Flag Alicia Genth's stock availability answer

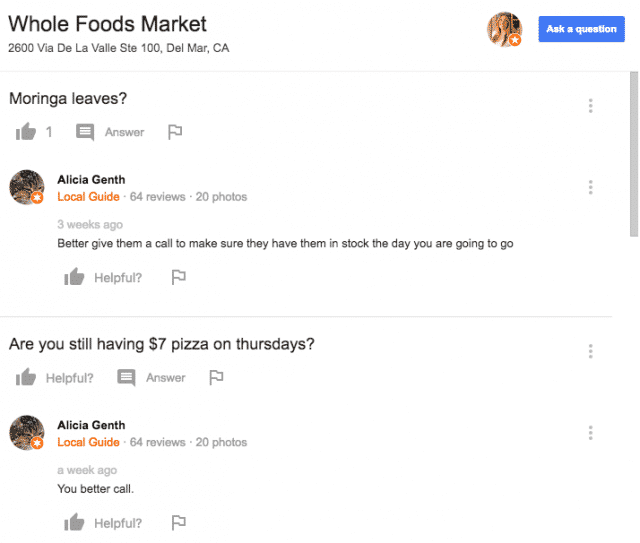[178, 277]
